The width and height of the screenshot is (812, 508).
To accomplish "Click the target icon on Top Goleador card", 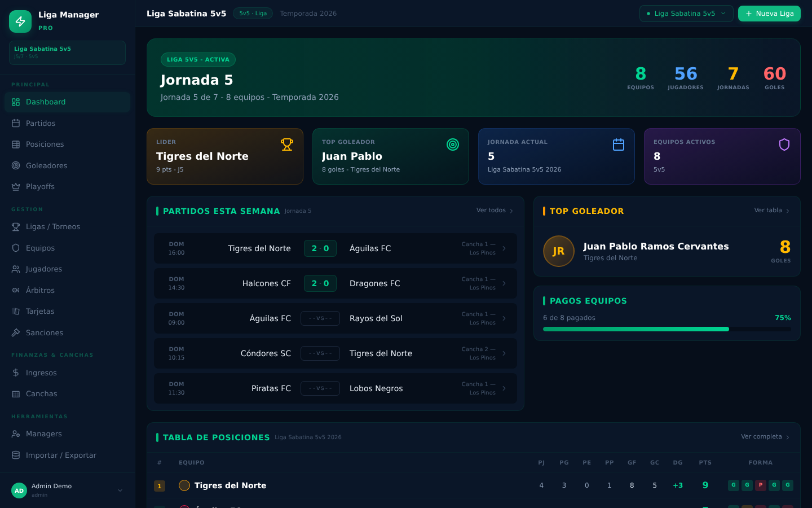I will [453, 144].
